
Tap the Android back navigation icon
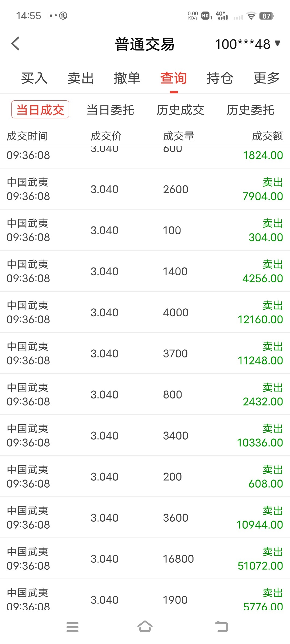222,627
